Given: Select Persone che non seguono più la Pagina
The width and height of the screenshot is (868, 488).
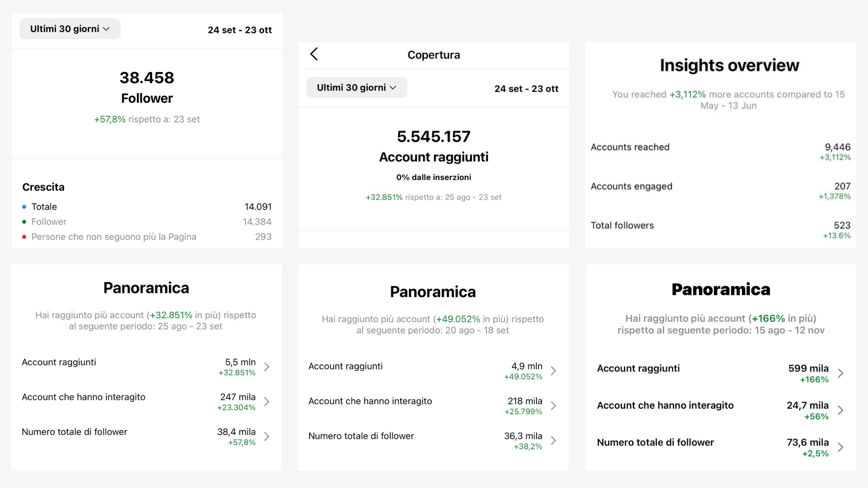Looking at the screenshot, I should tap(113, 237).
